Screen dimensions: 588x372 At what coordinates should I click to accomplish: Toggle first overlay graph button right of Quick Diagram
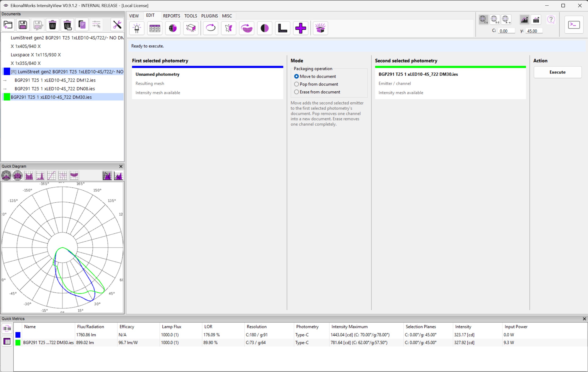pos(107,176)
